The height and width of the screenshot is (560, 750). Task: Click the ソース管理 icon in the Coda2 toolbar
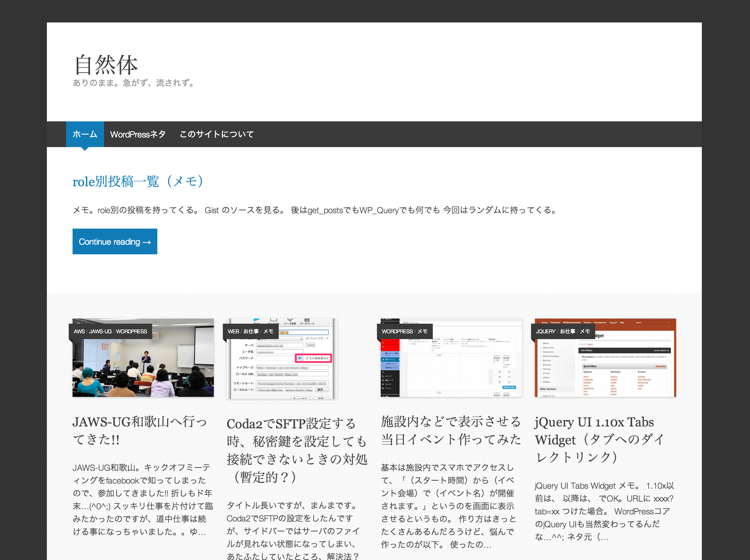click(290, 320)
